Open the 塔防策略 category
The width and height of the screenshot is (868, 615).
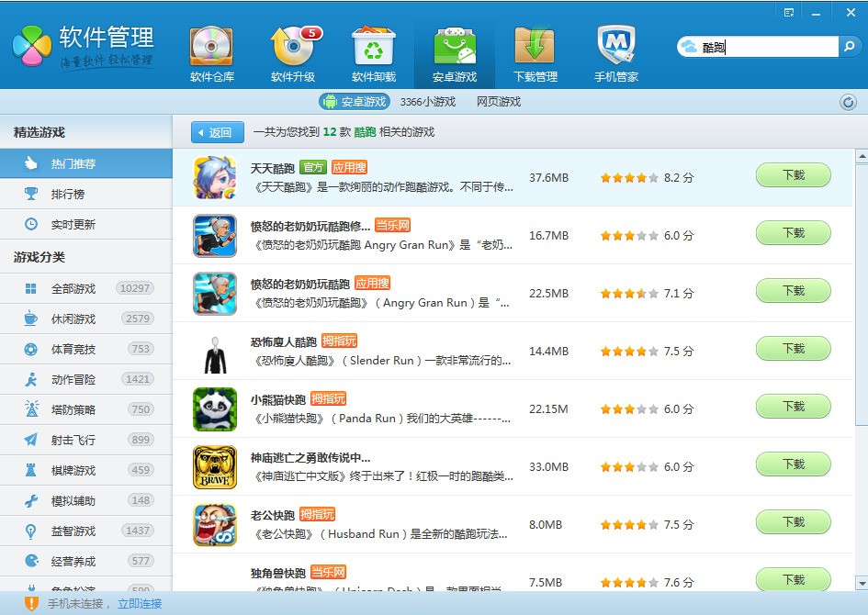pos(86,409)
